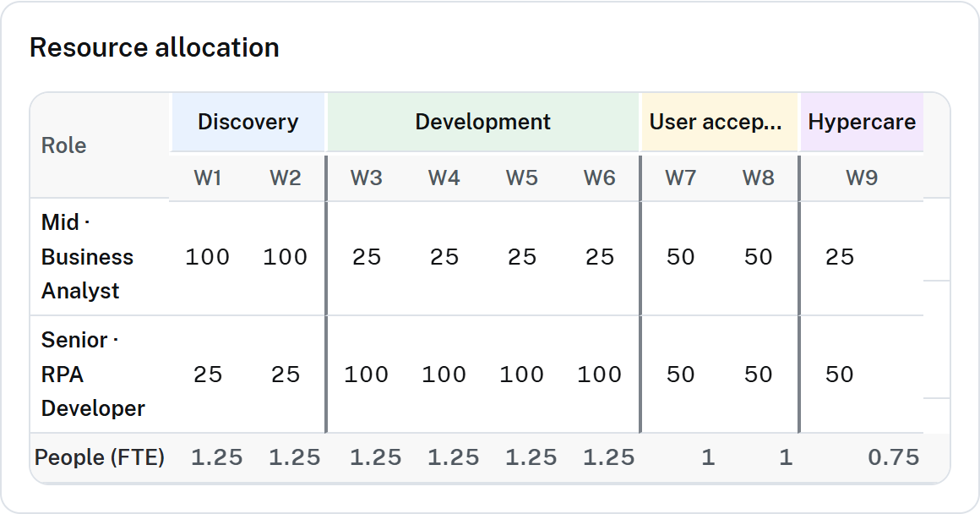The width and height of the screenshot is (980, 514).
Task: Click the Senior · RPA Developer row label
Action: click(x=93, y=375)
